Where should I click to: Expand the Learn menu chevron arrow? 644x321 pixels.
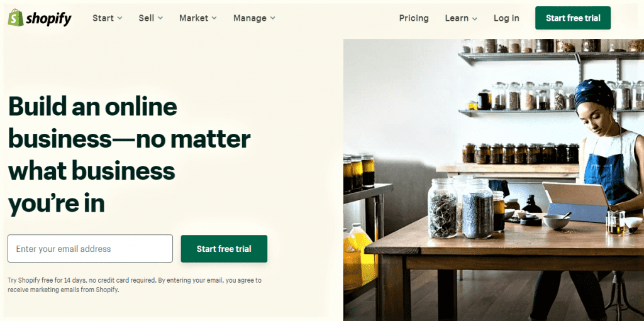(x=474, y=18)
